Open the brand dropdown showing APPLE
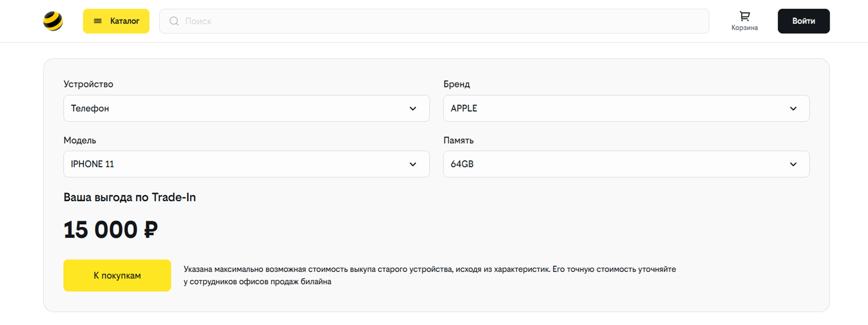Viewport: 868px width, 325px height. pyautogui.click(x=626, y=108)
